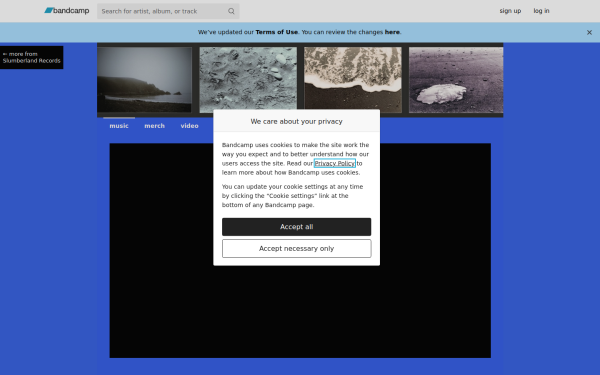Go back to more from Slumberland Records
This screenshot has height=375, width=600.
[x=31, y=57]
